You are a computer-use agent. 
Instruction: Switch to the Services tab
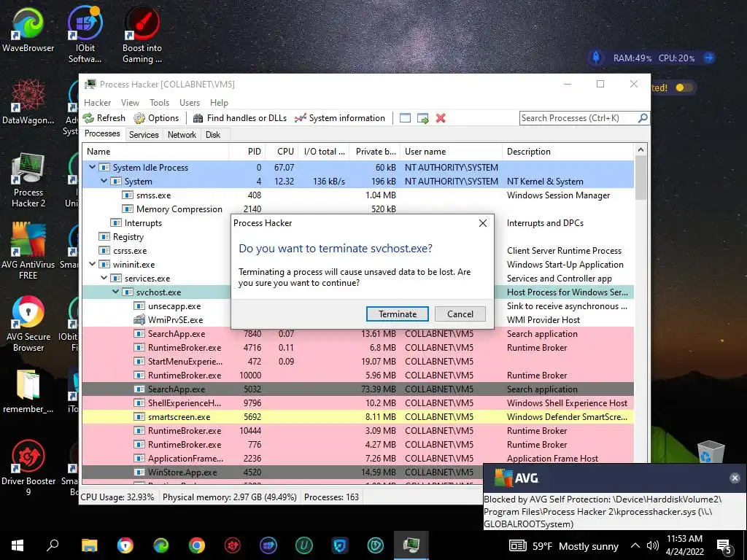144,135
